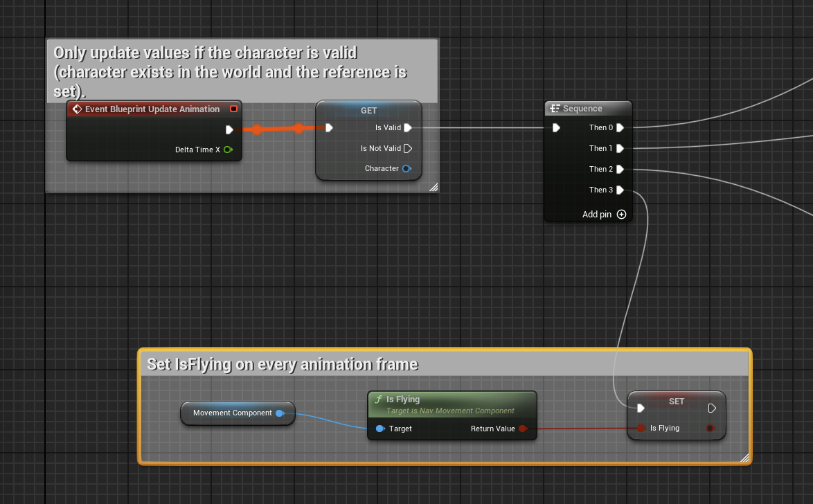Click the Is Flying function Target pin
This screenshot has width=813, height=504.
(380, 429)
